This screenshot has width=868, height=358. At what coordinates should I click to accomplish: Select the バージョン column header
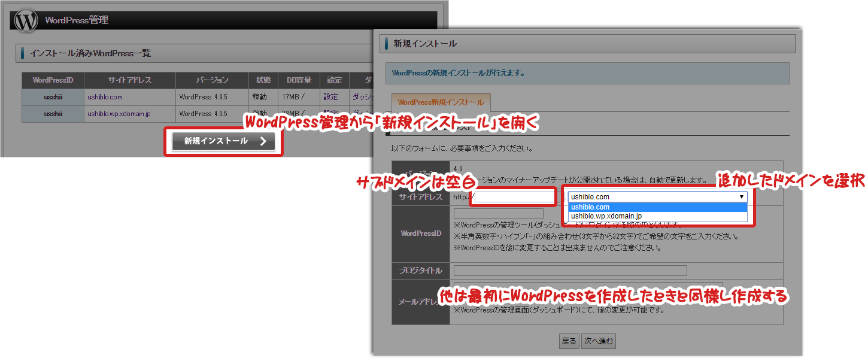[212, 80]
